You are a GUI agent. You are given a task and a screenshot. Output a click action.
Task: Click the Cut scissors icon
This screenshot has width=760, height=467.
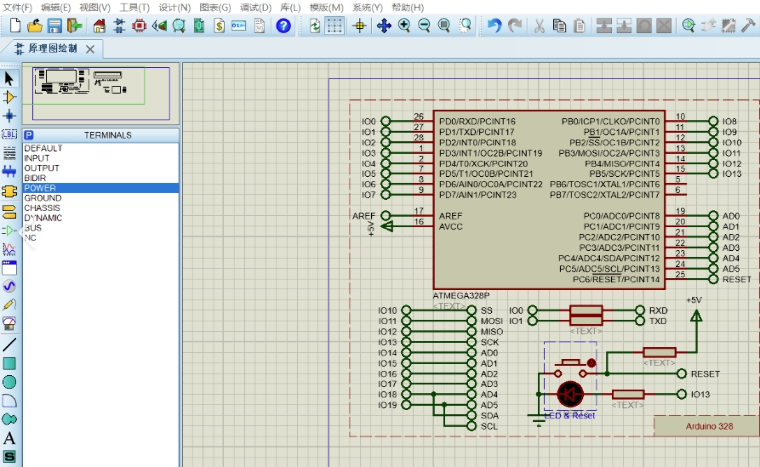(x=540, y=26)
